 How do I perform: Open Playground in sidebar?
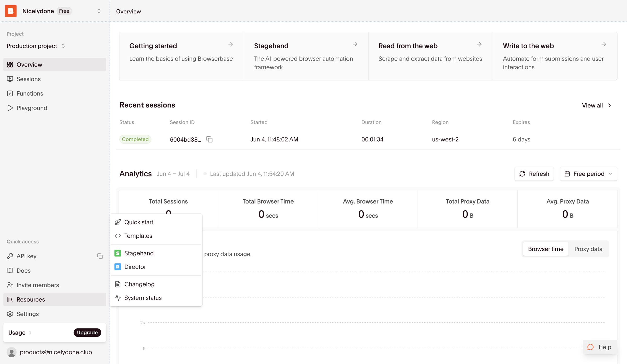point(55,108)
